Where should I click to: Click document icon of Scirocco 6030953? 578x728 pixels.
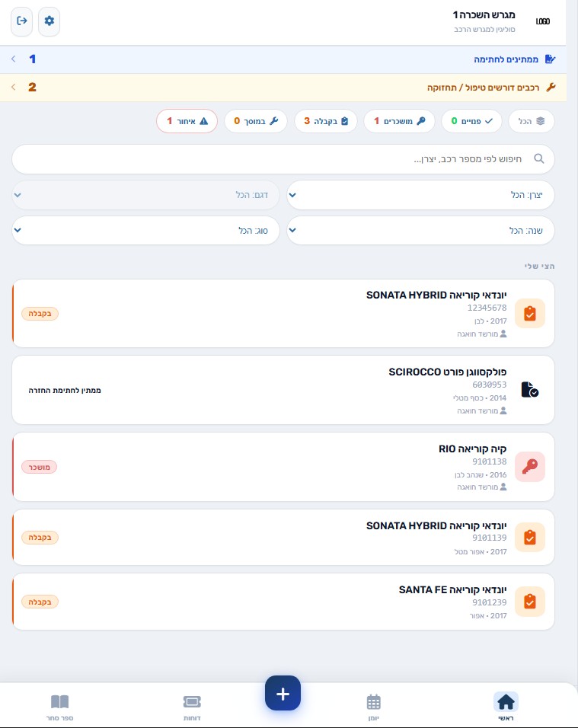click(530, 390)
